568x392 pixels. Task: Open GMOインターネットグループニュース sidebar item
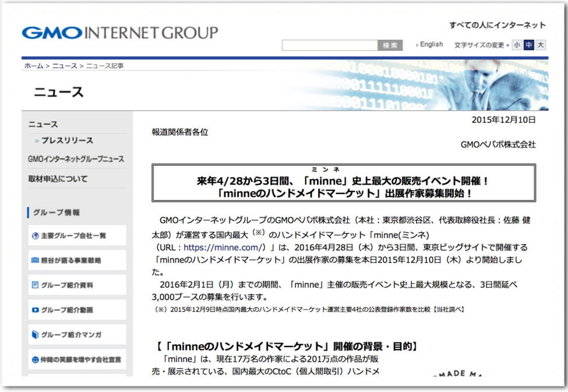76,159
